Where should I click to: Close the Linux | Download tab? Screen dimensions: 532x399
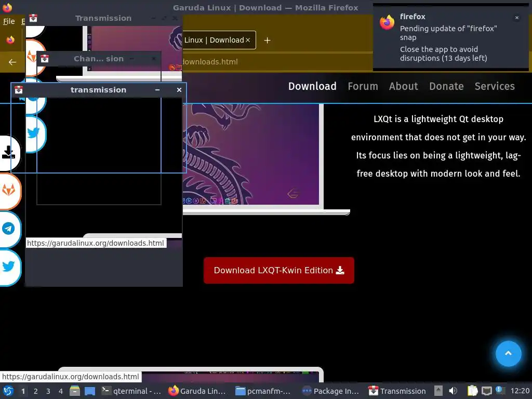[x=248, y=40]
